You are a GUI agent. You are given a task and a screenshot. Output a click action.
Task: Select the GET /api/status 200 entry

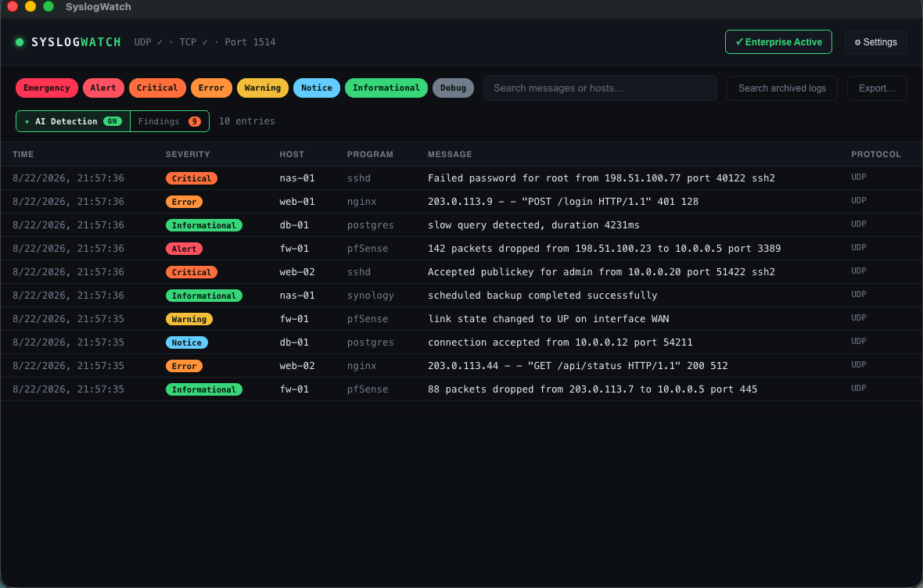click(461, 365)
